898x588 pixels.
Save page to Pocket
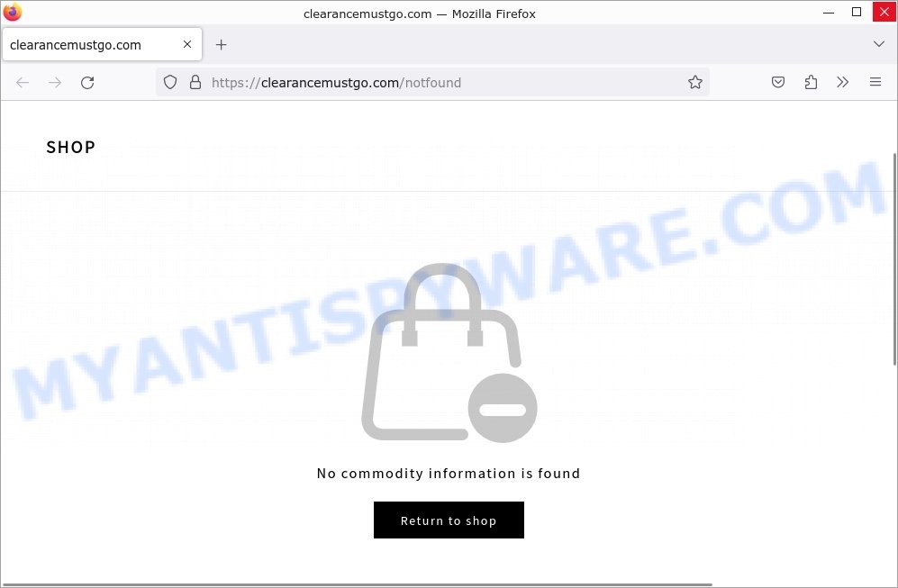pyautogui.click(x=777, y=82)
